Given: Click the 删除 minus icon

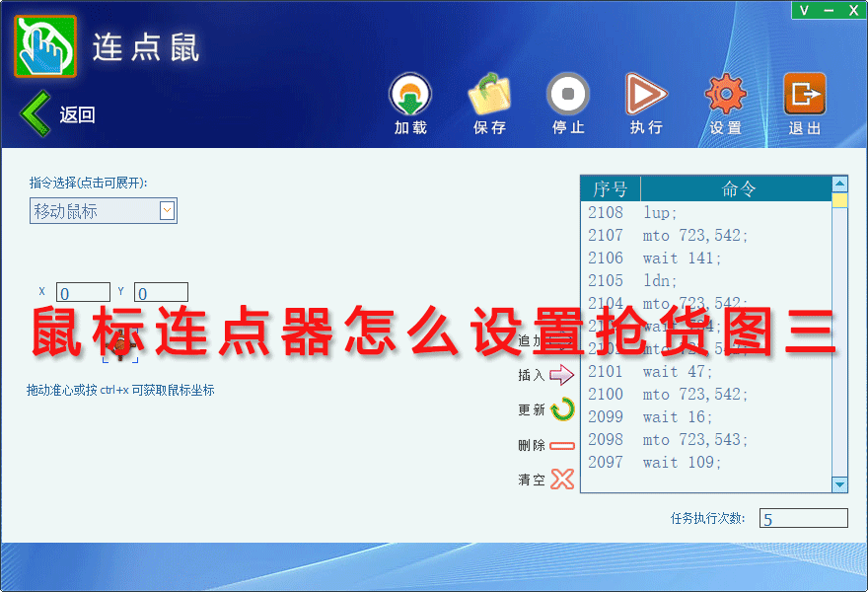Looking at the screenshot, I should point(562,445).
